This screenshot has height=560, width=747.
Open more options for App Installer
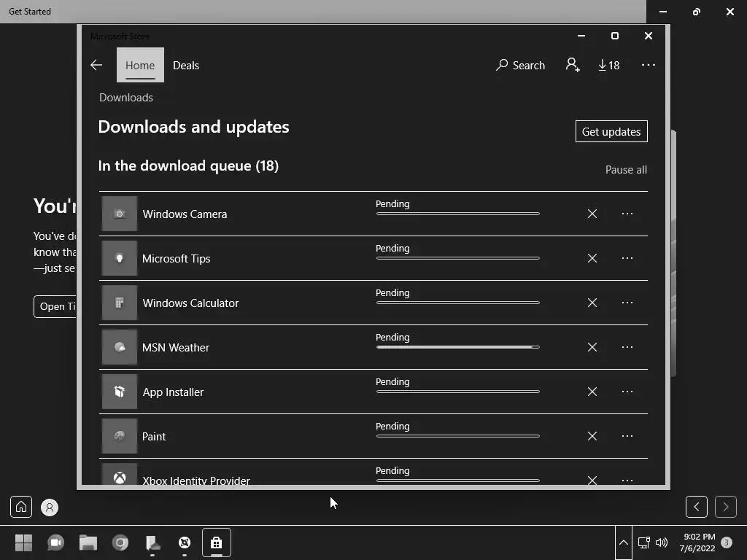pos(627,392)
